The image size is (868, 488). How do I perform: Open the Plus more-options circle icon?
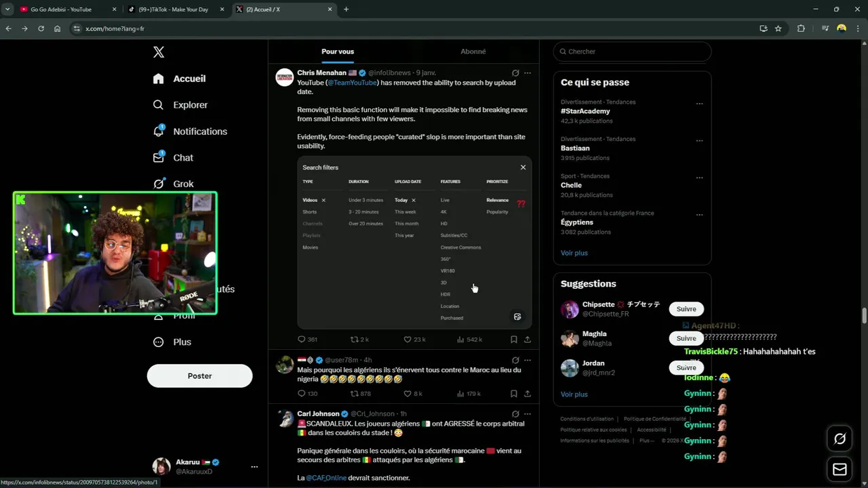click(159, 342)
